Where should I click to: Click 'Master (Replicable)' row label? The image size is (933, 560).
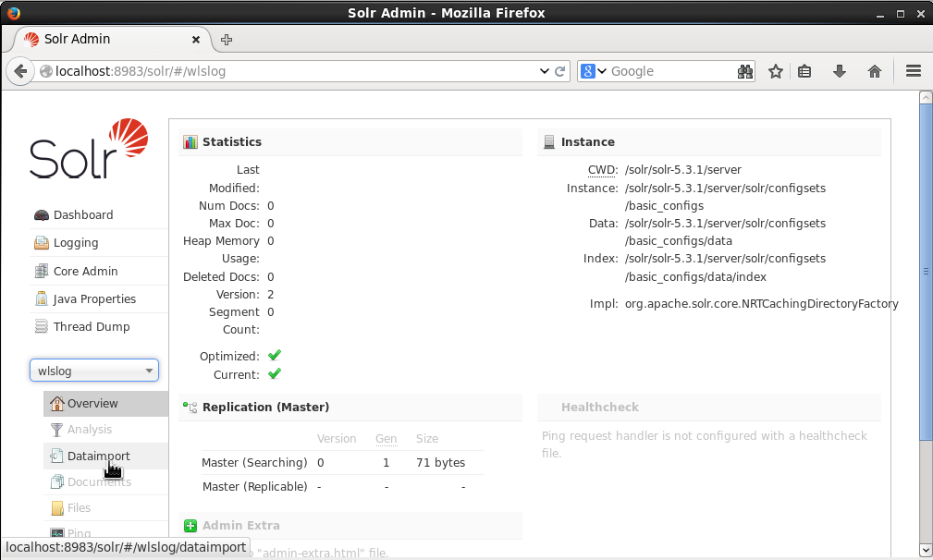click(x=254, y=486)
